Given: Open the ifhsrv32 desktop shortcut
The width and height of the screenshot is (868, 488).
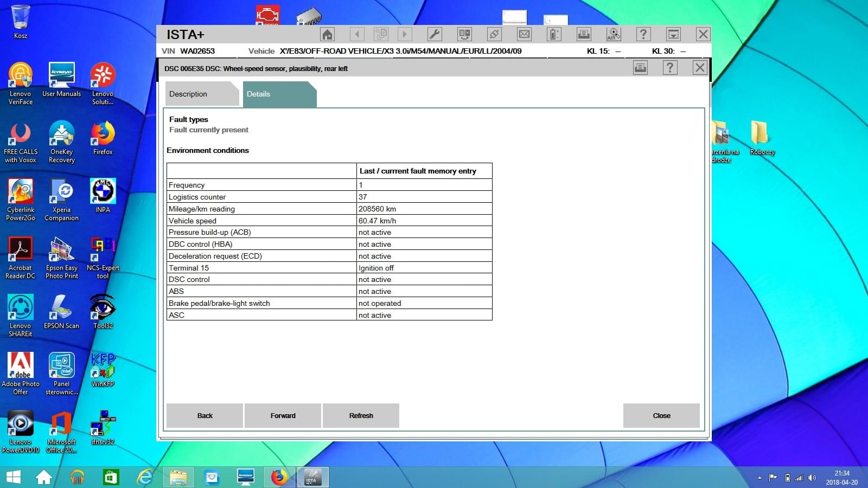Looking at the screenshot, I should click(103, 428).
